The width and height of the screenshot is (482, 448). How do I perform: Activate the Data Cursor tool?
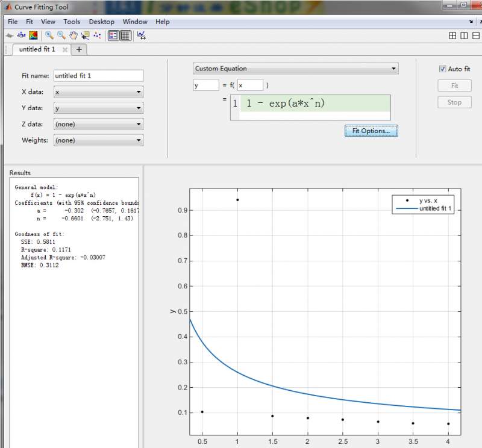[85, 36]
